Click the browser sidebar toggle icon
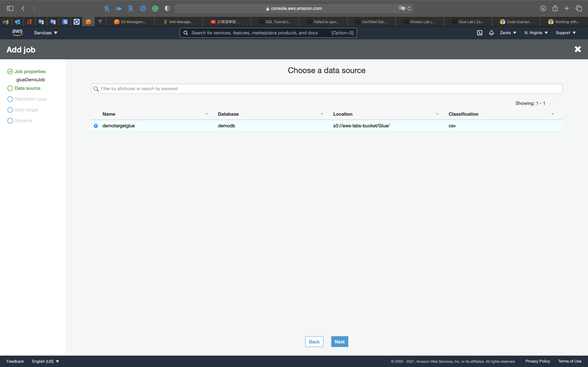Image resolution: width=588 pixels, height=367 pixels. 10,9
